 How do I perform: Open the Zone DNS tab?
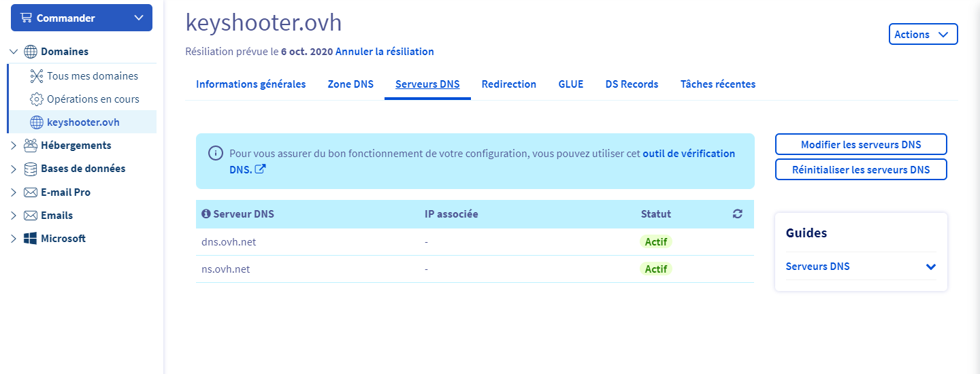(x=350, y=84)
